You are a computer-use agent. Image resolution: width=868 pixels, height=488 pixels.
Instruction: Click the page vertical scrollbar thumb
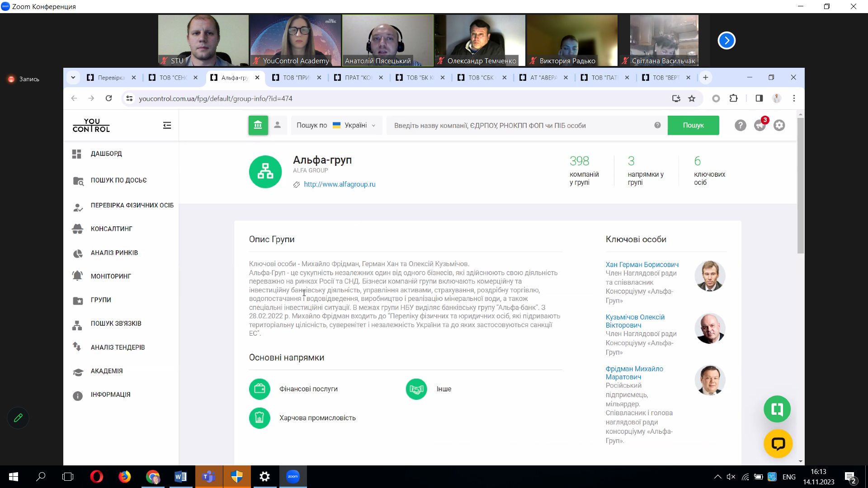(x=801, y=185)
